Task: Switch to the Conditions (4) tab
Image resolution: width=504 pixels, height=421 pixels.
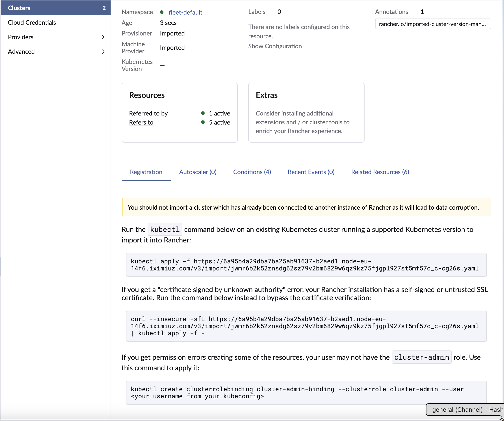Action: (252, 172)
